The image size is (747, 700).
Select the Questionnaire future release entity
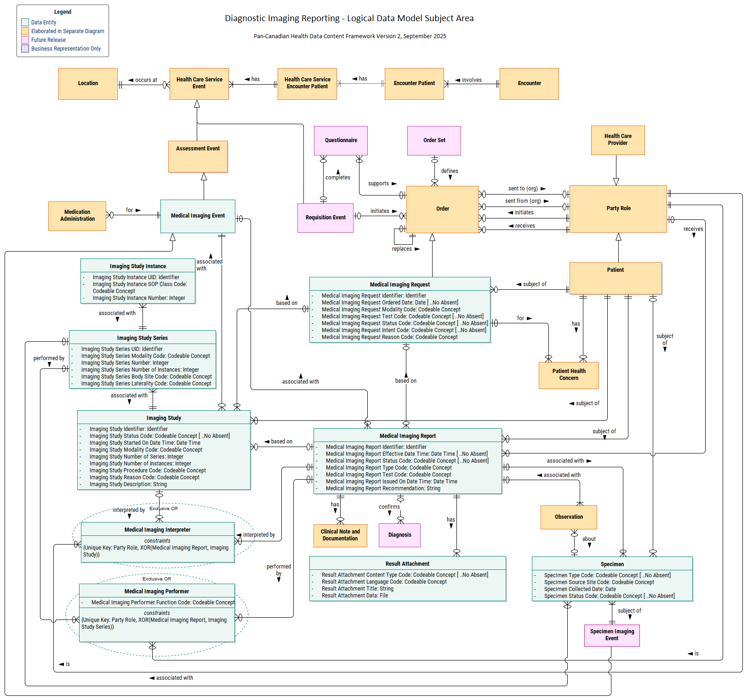click(341, 141)
